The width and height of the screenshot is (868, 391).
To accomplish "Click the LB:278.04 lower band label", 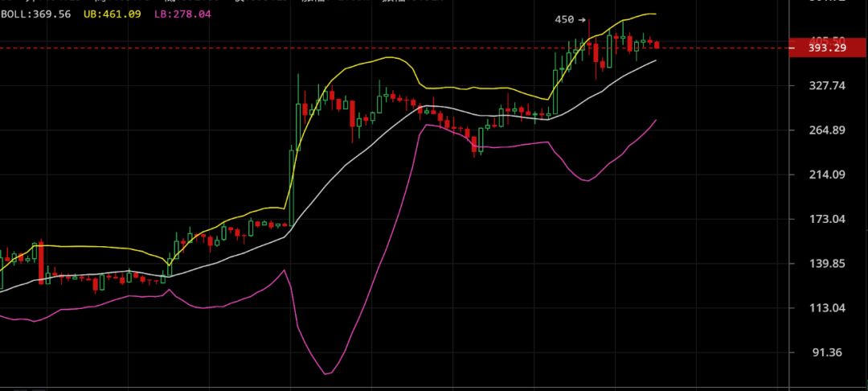I will point(182,14).
